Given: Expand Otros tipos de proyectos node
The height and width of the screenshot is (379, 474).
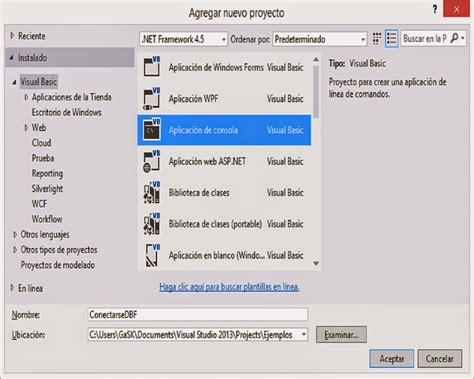Looking at the screenshot, I should [15, 250].
